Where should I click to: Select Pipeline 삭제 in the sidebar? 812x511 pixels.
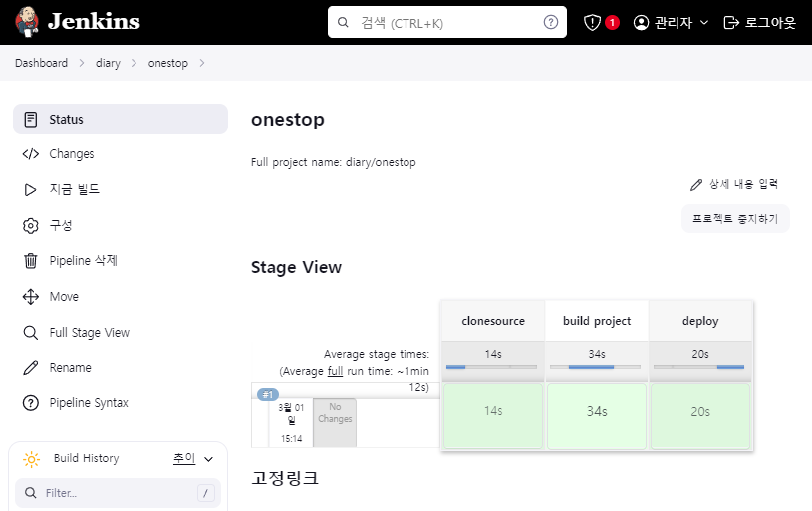121,260
